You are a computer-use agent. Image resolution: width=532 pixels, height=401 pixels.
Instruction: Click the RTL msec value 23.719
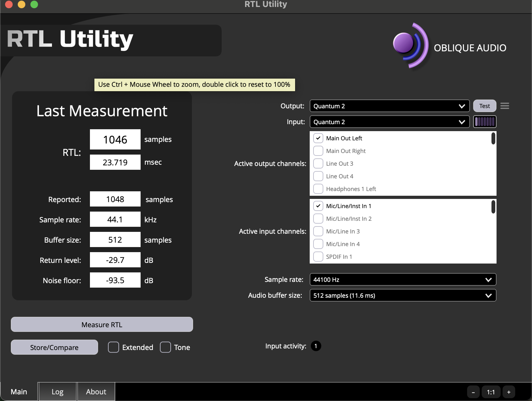click(x=115, y=162)
